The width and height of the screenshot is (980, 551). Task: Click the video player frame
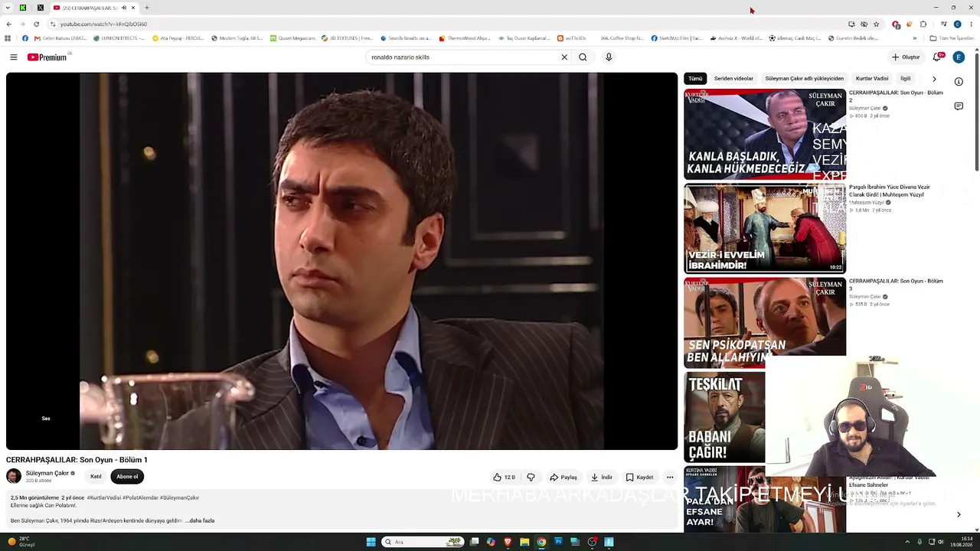click(x=341, y=261)
